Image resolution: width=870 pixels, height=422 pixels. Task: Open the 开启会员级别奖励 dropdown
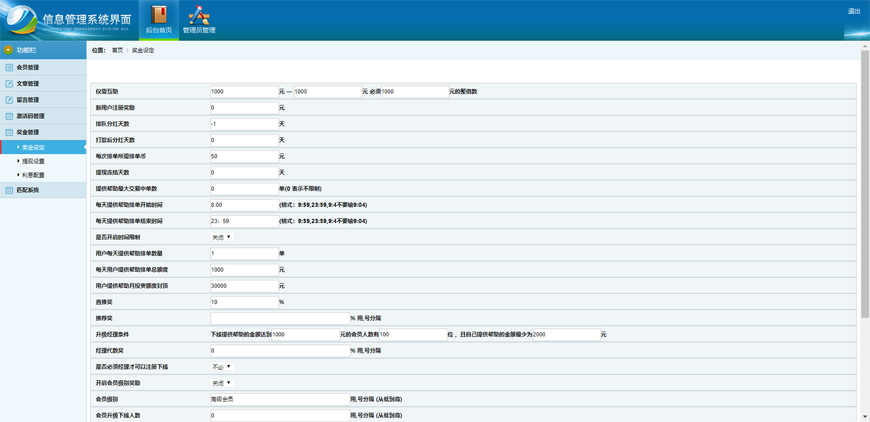(221, 383)
